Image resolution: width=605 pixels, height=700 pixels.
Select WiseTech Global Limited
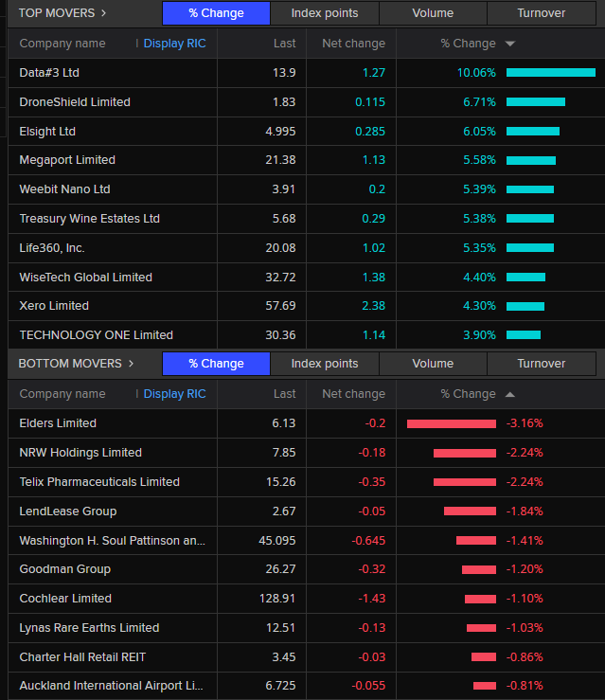click(x=85, y=278)
